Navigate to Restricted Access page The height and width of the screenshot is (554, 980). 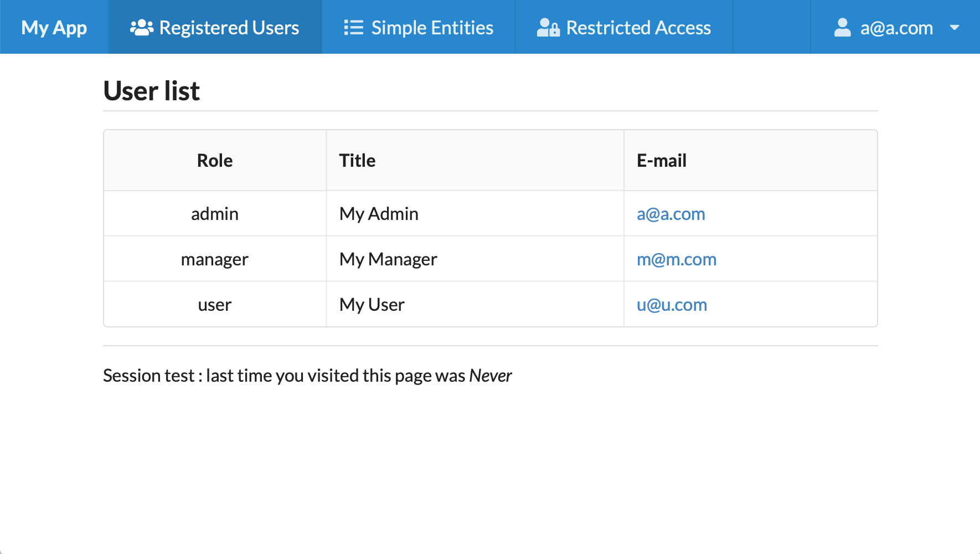tap(638, 28)
